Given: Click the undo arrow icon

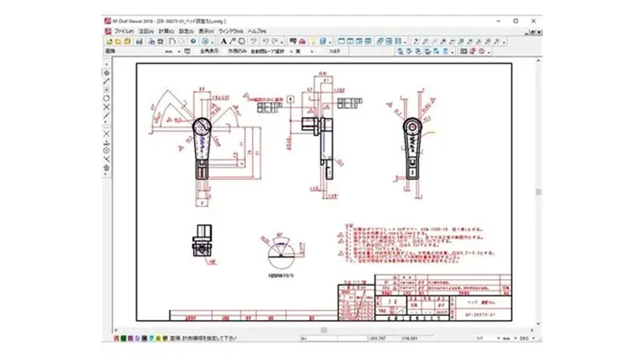Looking at the screenshot, I should (x=266, y=41).
